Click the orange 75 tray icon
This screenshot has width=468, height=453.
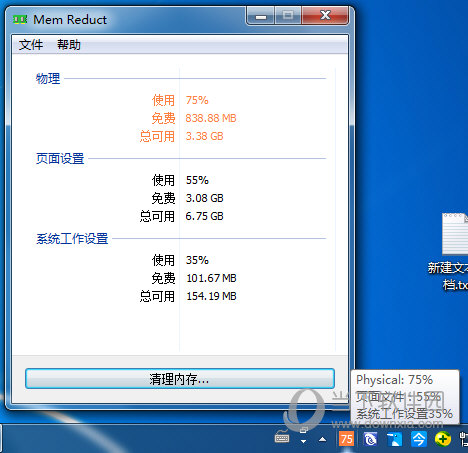[x=346, y=439]
